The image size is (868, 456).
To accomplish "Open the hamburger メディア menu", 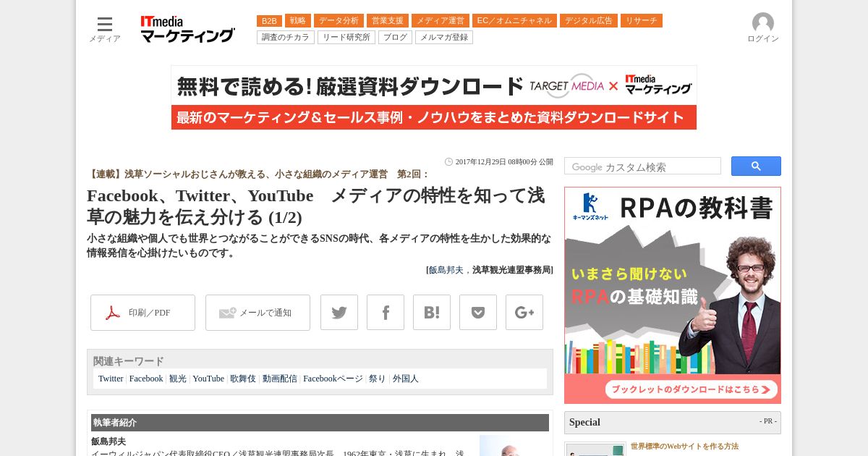I will click(x=105, y=29).
